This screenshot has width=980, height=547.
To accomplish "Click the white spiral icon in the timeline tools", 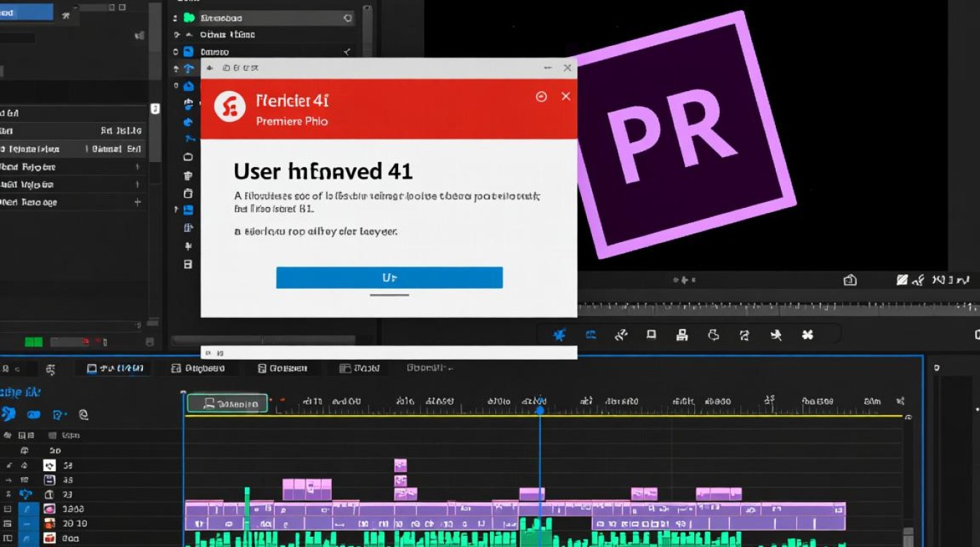I will pos(83,414).
